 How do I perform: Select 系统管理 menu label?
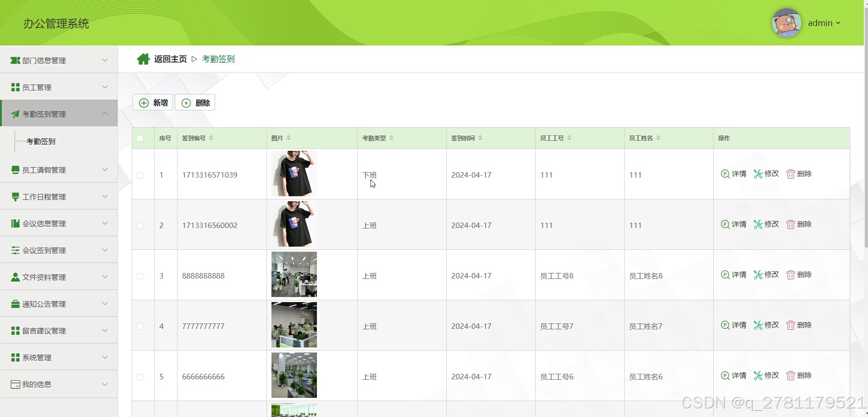[x=37, y=357]
